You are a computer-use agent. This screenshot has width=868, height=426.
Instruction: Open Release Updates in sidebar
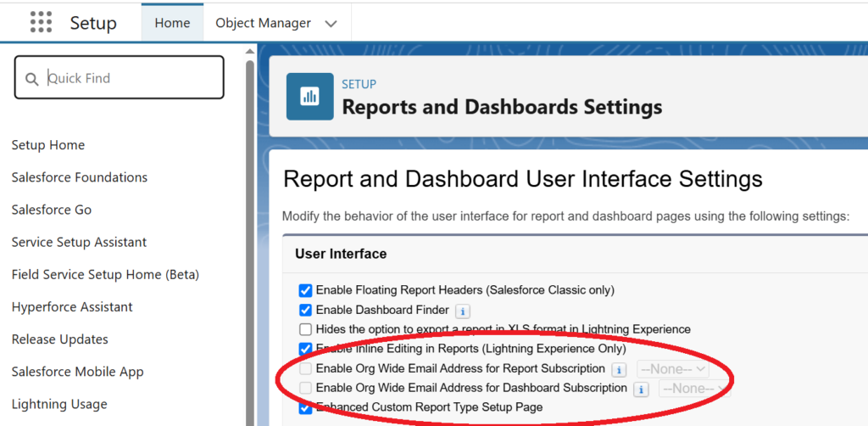tap(60, 339)
